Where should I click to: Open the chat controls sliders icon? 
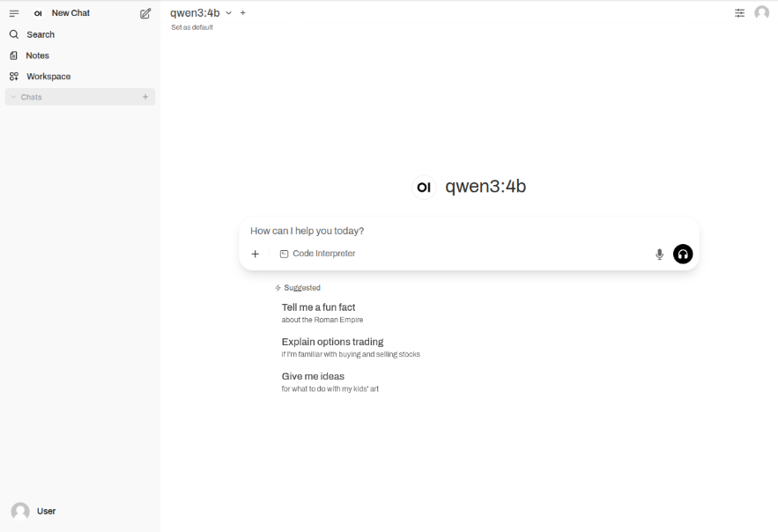tap(739, 13)
